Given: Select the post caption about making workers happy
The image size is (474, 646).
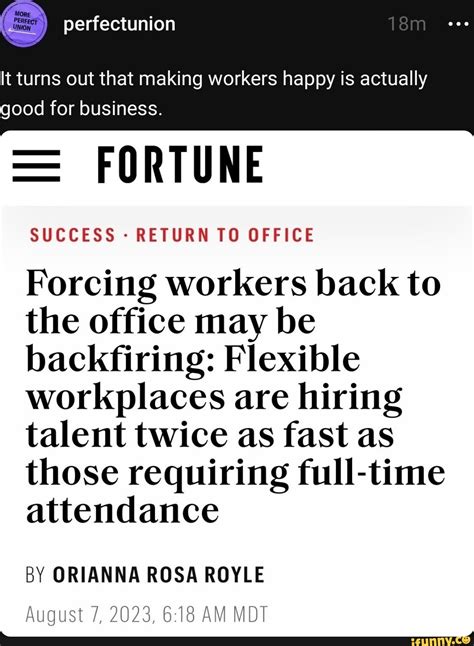Looking at the screenshot, I should 213,94.
